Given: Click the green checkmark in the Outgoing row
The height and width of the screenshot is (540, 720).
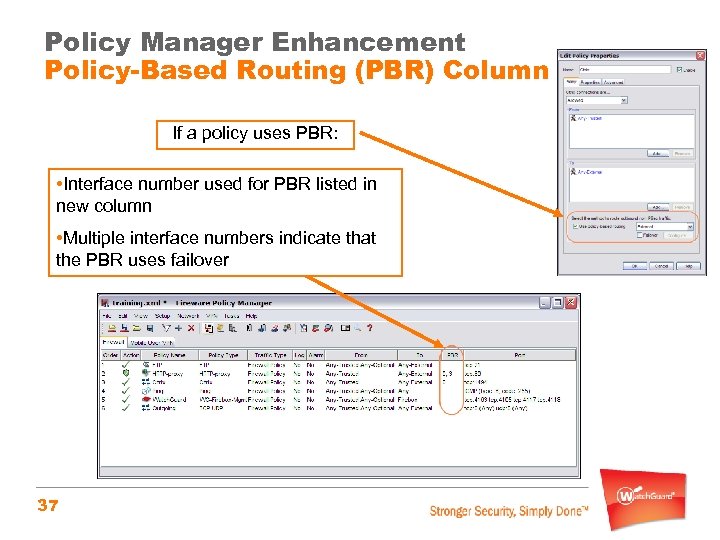Looking at the screenshot, I should [x=126, y=408].
